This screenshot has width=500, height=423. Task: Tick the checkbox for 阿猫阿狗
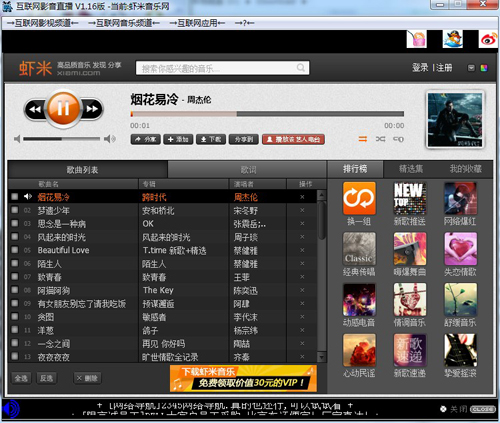pos(15,290)
